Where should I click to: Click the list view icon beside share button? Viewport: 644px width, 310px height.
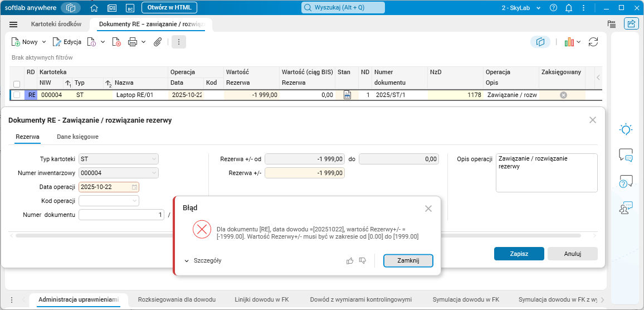(611, 24)
